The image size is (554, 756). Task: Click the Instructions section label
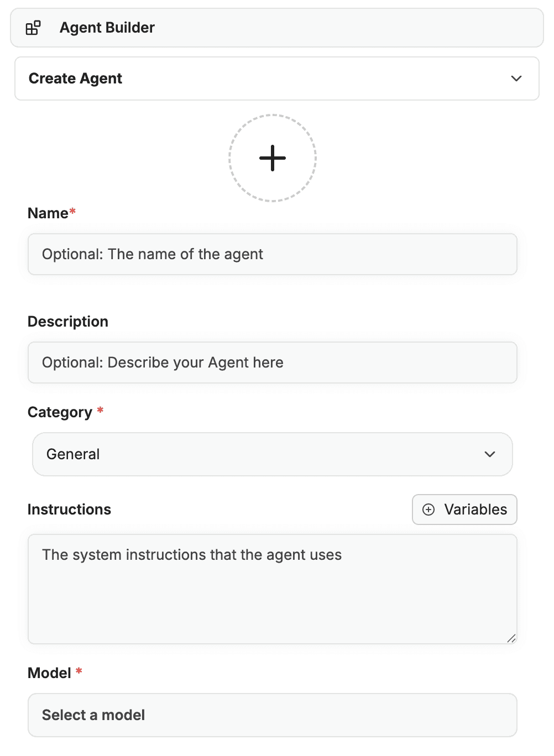coord(69,510)
